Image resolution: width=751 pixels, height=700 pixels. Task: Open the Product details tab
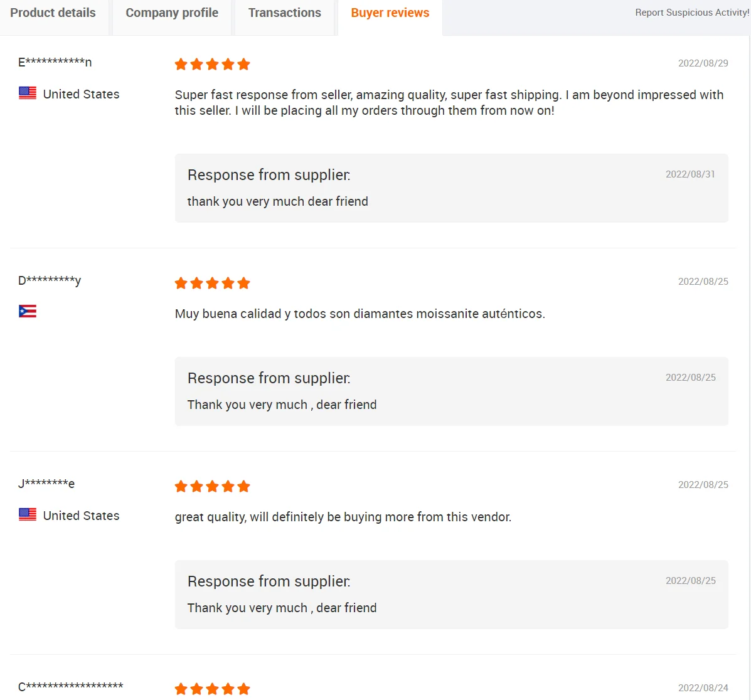pyautogui.click(x=53, y=13)
